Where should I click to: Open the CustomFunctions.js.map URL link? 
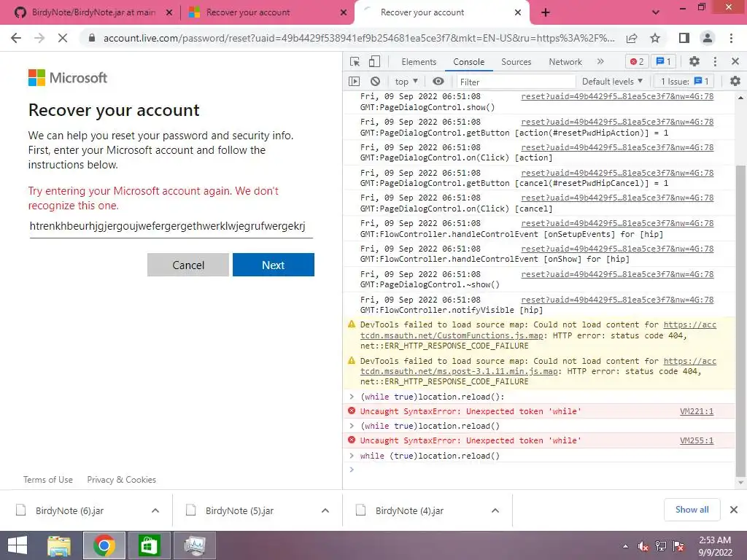click(452, 335)
